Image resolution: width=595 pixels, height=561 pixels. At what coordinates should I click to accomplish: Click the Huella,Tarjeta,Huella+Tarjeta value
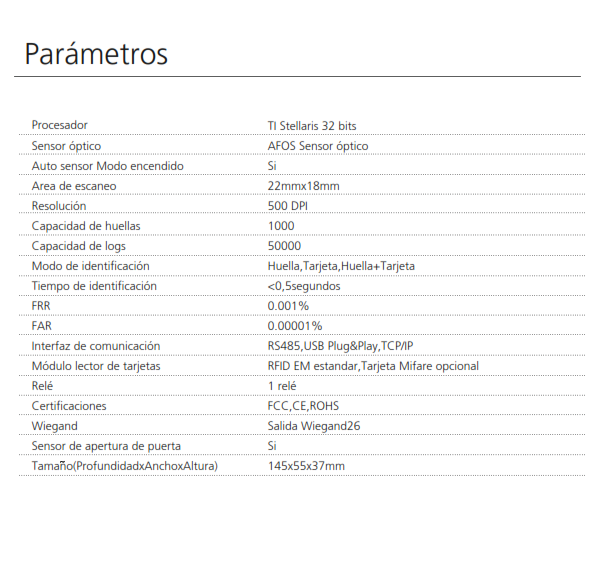341,266
